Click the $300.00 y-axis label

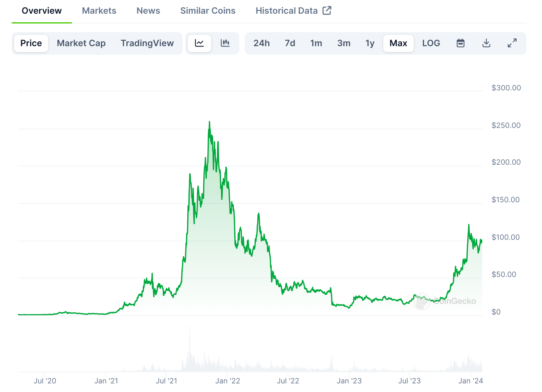tap(506, 88)
